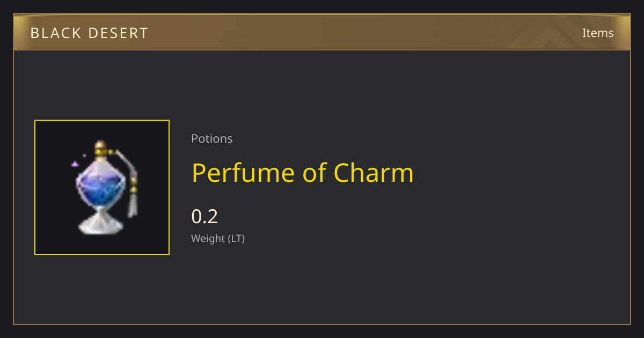The image size is (644, 338).
Task: Click the gray tassel on the perfume icon
Action: pyautogui.click(x=133, y=205)
